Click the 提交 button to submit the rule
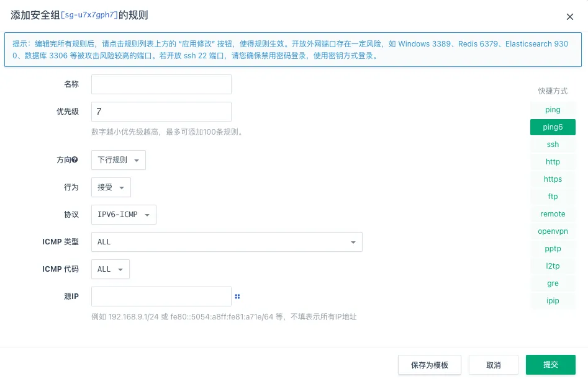 550,365
